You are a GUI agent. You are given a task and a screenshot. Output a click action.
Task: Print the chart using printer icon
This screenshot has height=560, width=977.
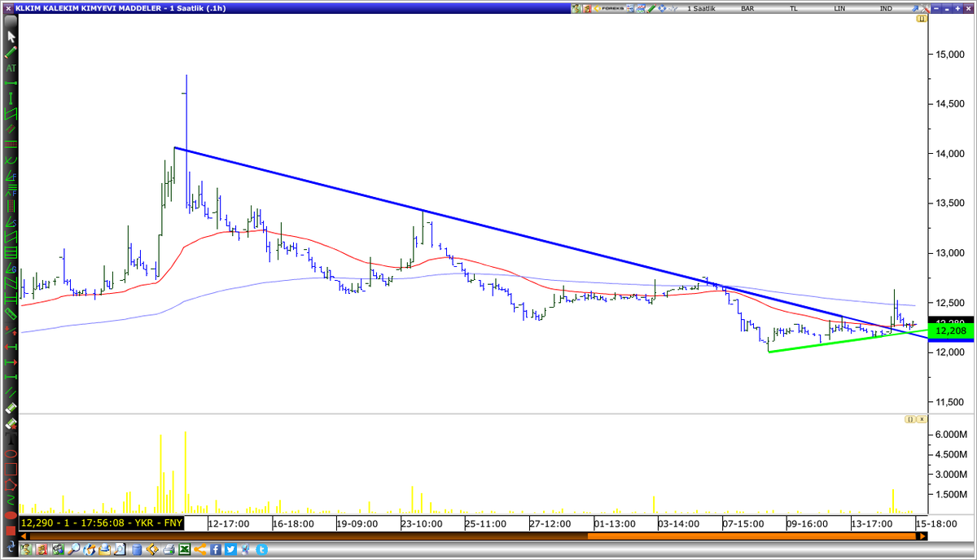tap(169, 550)
